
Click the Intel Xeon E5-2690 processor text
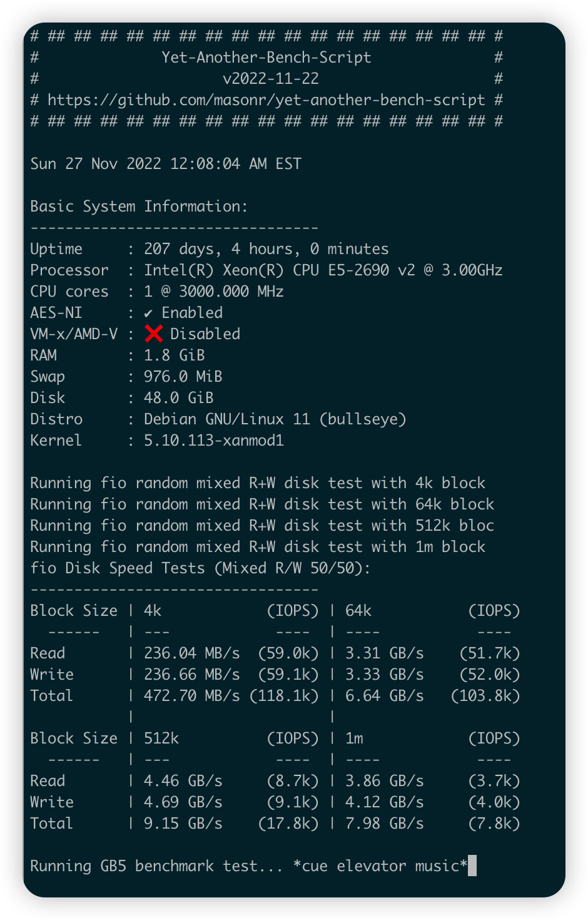323,270
